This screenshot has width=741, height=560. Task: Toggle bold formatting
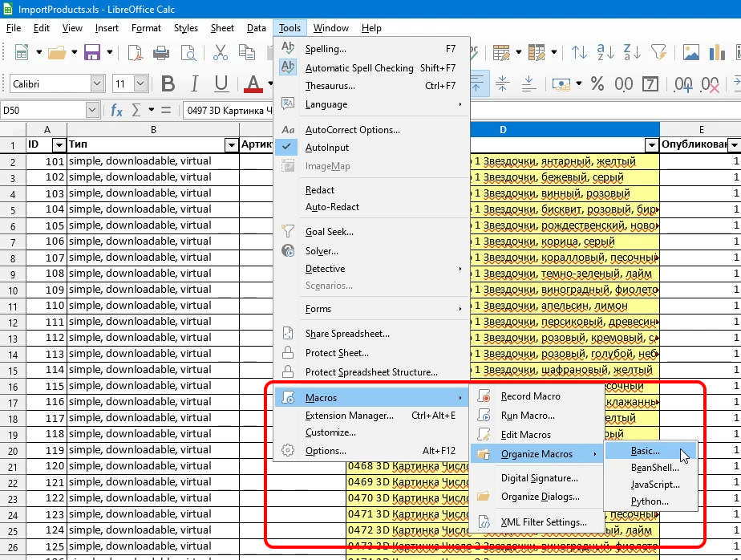(x=168, y=84)
